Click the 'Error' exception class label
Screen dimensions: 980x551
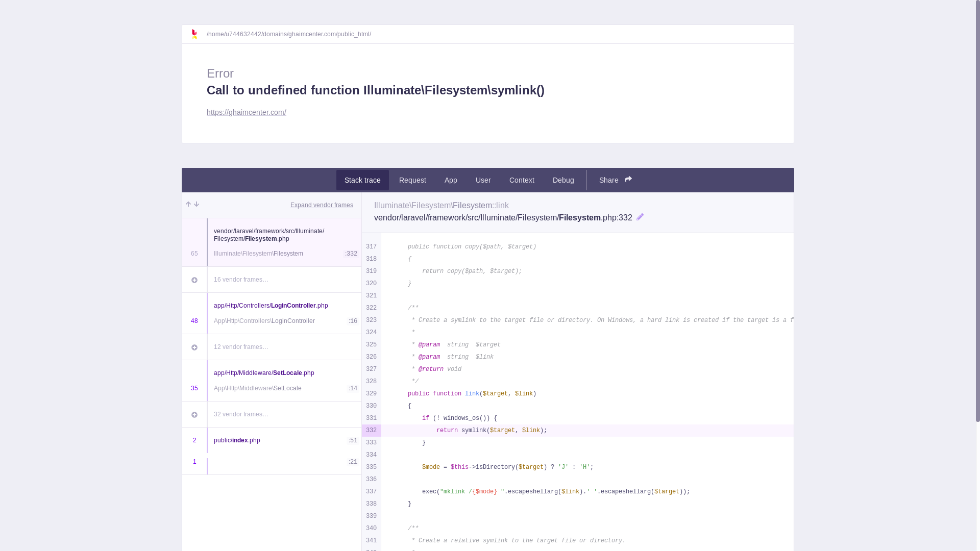pyautogui.click(x=220, y=73)
